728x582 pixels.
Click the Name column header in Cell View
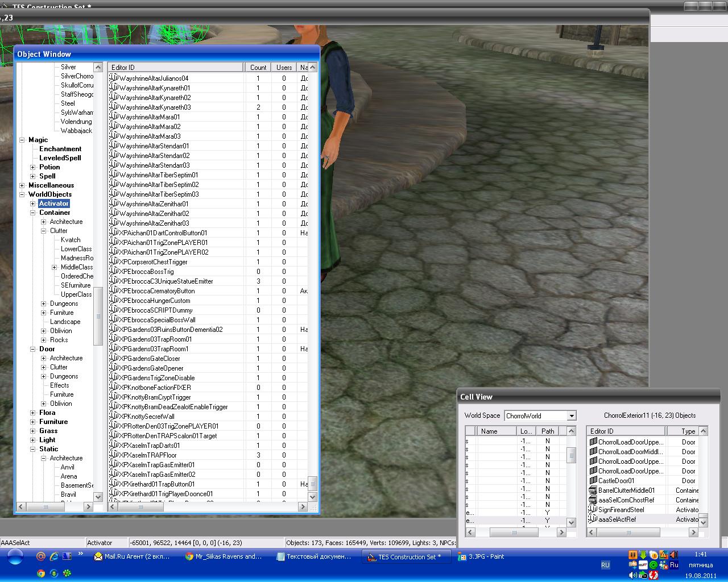coord(497,431)
